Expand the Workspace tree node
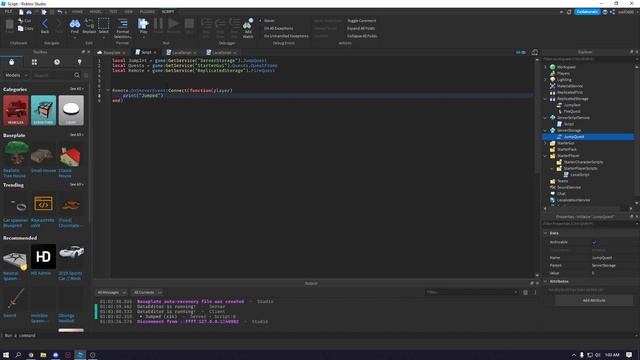Viewport: 640px width, 360px height. (x=545, y=67)
